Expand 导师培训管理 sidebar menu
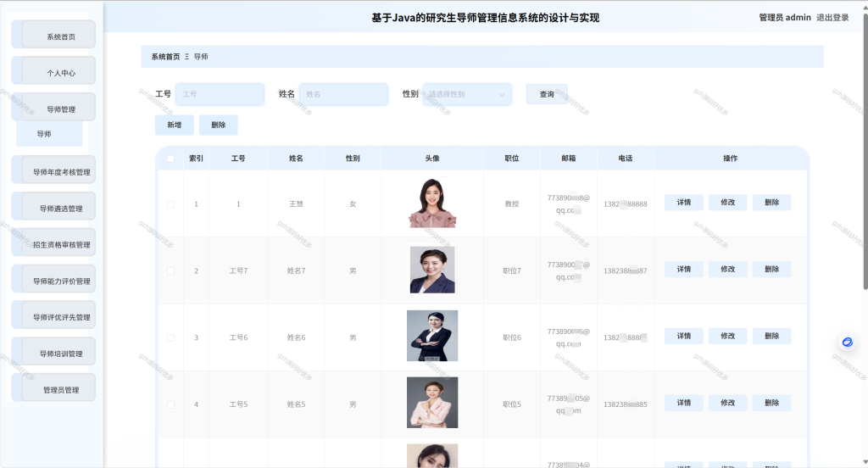The width and height of the screenshot is (868, 468). (58, 351)
